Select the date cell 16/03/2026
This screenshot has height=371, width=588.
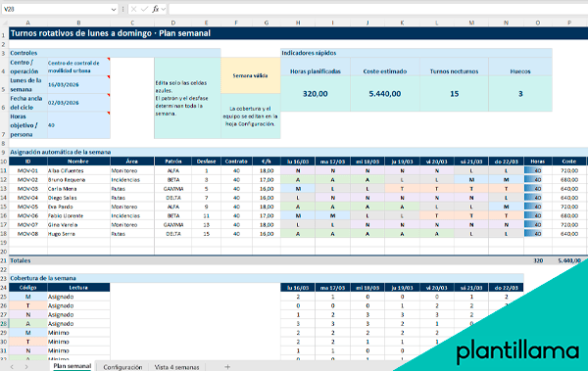(x=78, y=85)
